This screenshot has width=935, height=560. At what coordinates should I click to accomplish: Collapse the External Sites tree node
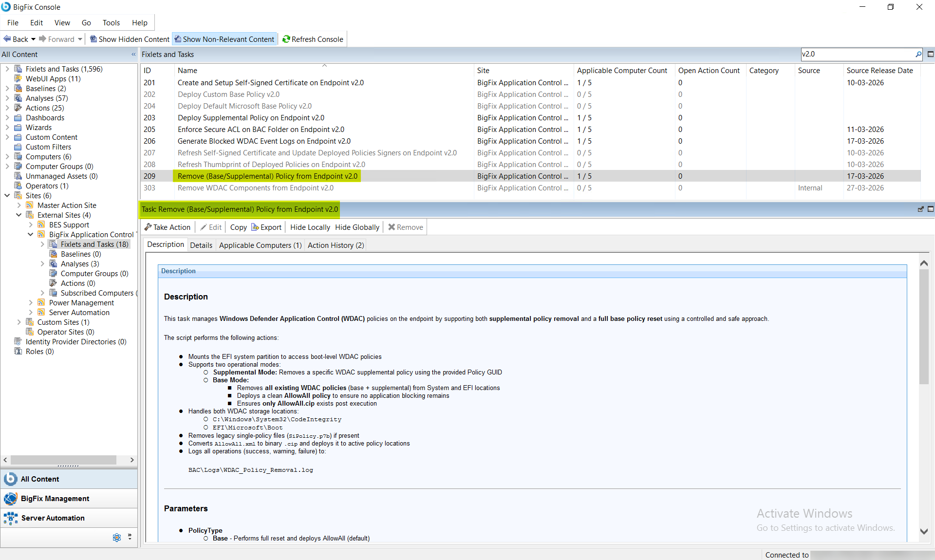coord(19,215)
